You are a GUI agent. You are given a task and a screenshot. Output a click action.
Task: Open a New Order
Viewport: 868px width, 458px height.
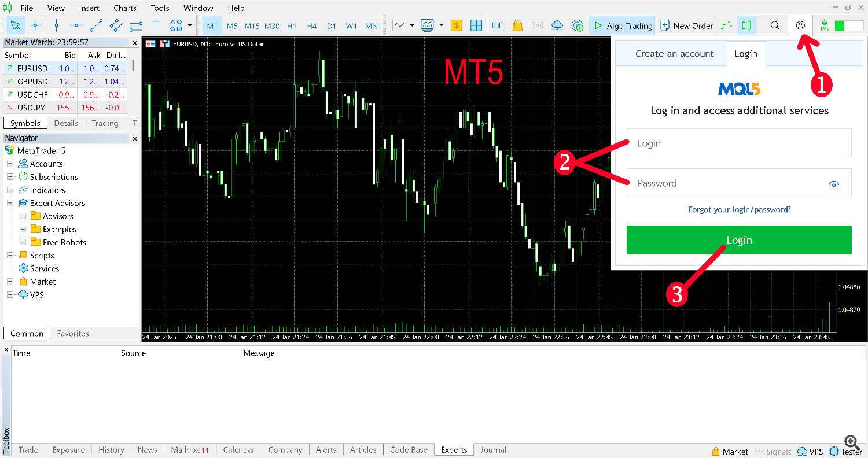point(687,25)
